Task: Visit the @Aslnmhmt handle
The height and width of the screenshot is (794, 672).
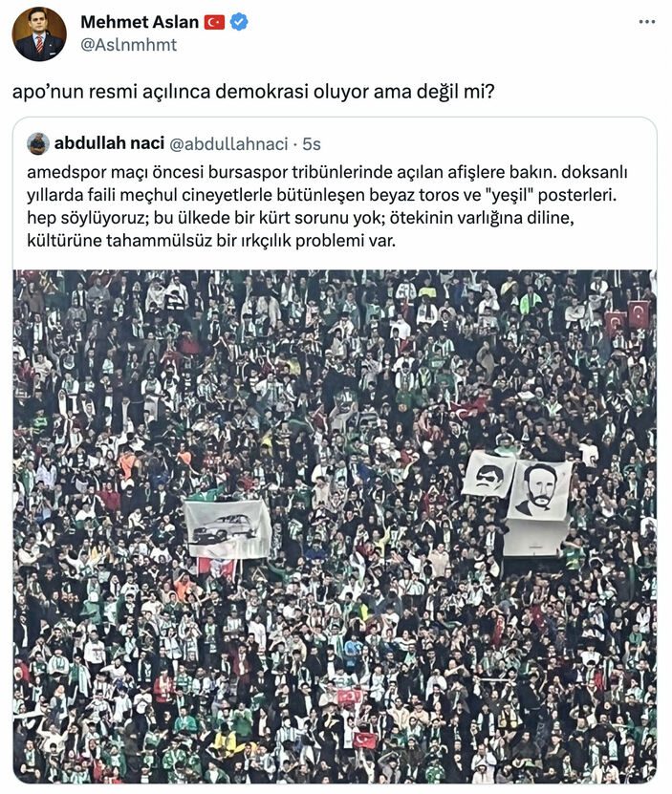Action: pyautogui.click(x=129, y=45)
